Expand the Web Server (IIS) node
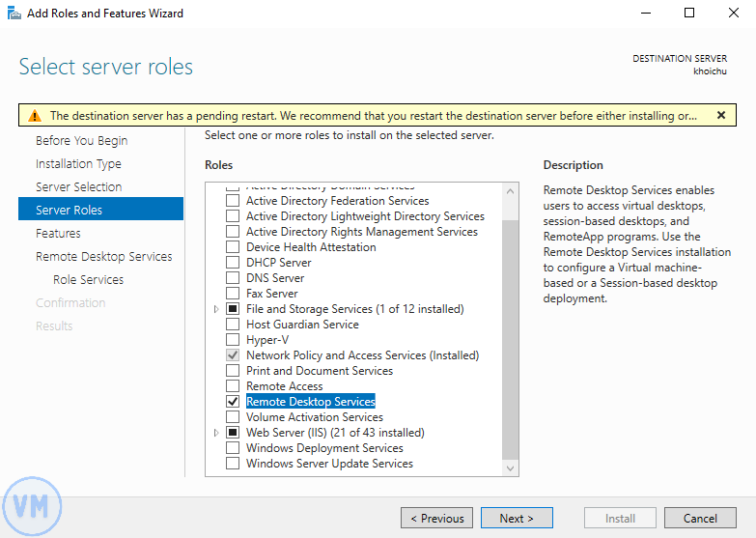This screenshot has height=538, width=756. 216,433
